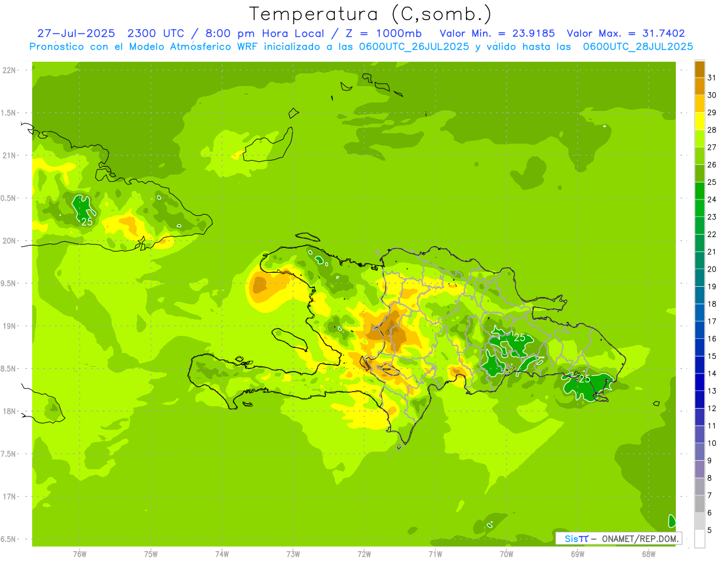Image resolution: width=728 pixels, height=562 pixels.
Task: Click the "74W" longitude axis label
Action: tap(222, 554)
